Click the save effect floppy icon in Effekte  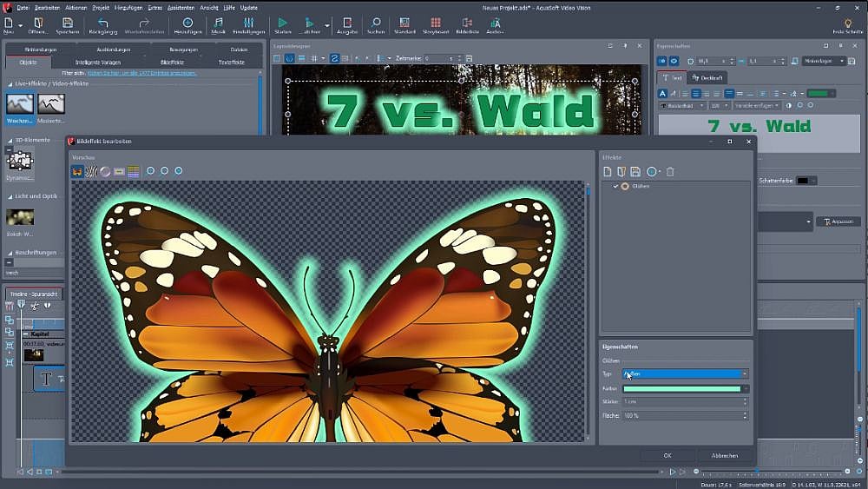(x=635, y=172)
